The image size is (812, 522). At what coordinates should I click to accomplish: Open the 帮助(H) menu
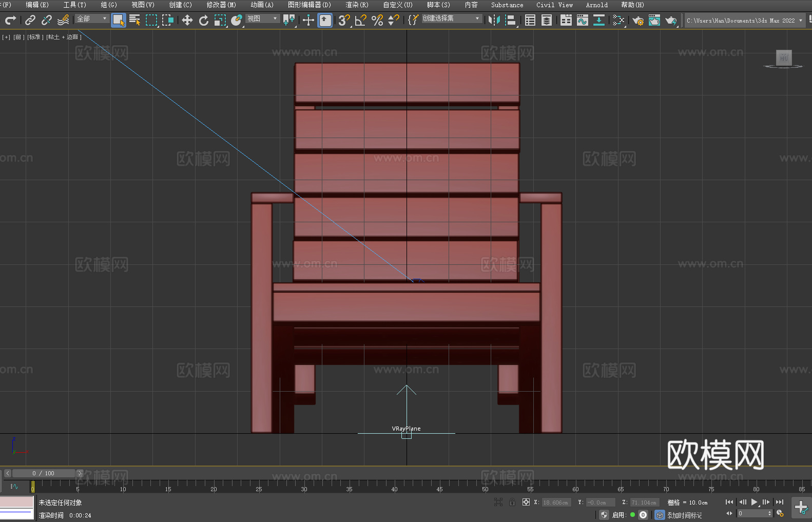pos(632,5)
